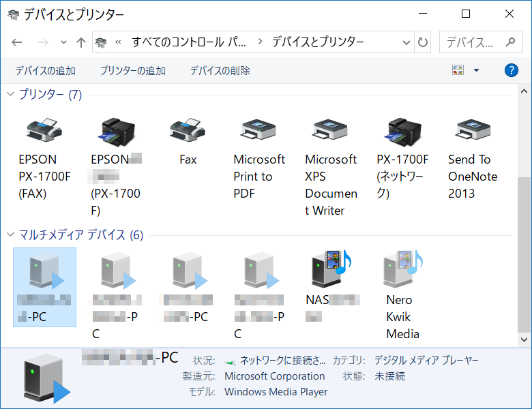The image size is (532, 409).
Task: Go up one level with up arrow
Action: click(80, 42)
